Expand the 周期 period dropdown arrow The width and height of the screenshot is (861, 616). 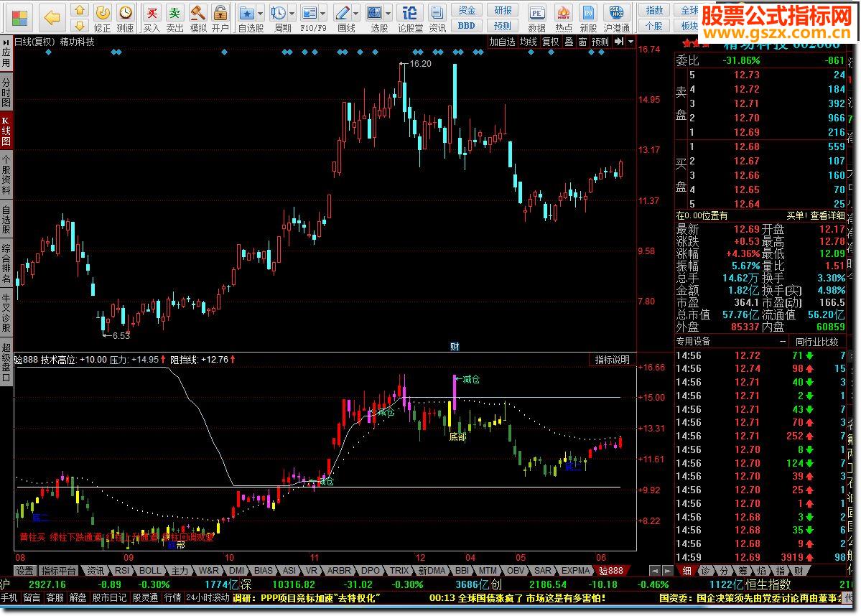click(292, 13)
